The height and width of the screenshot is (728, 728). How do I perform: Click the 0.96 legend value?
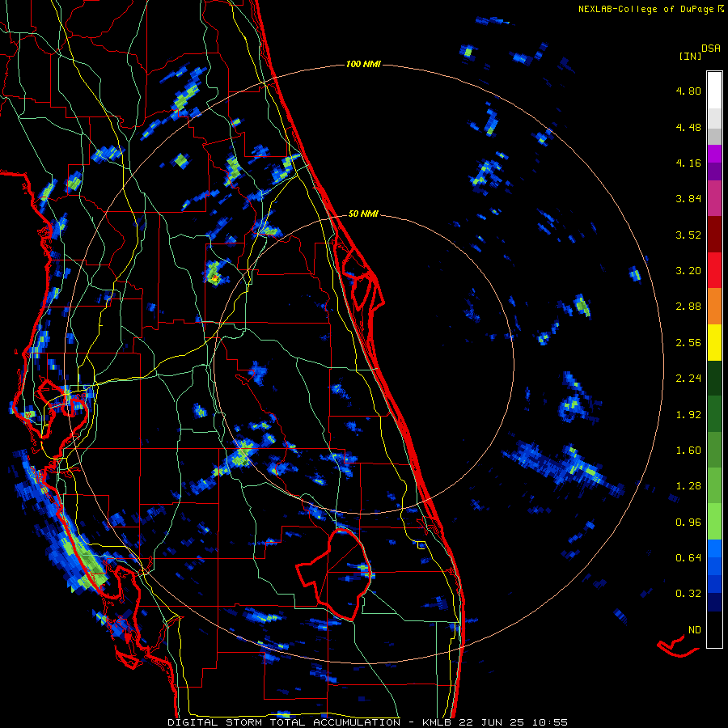[x=688, y=523]
